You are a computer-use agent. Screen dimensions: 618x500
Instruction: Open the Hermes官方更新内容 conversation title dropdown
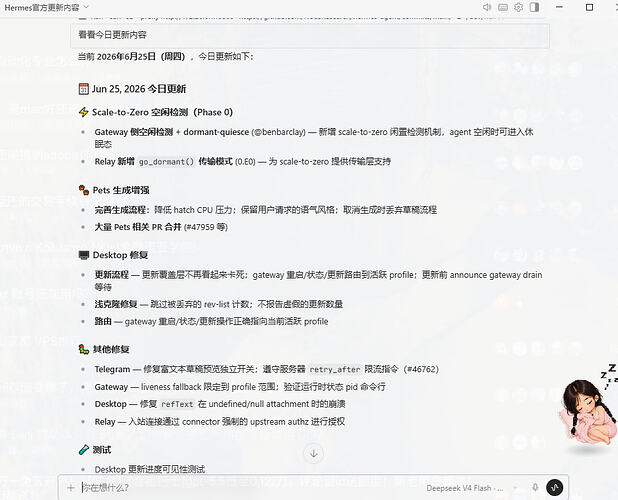[47, 7]
